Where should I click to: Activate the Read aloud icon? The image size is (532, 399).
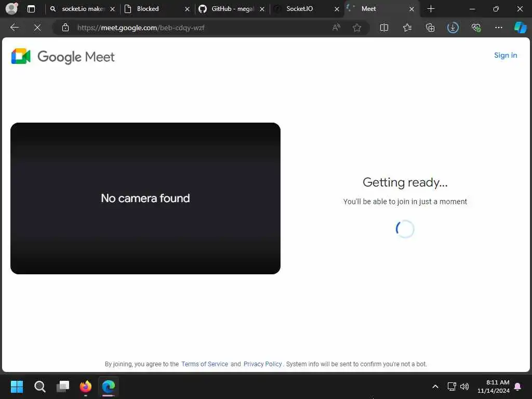pyautogui.click(x=336, y=28)
